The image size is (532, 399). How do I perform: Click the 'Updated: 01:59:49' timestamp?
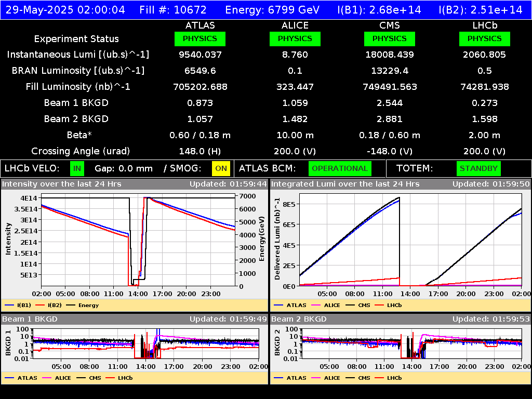pyautogui.click(x=229, y=320)
